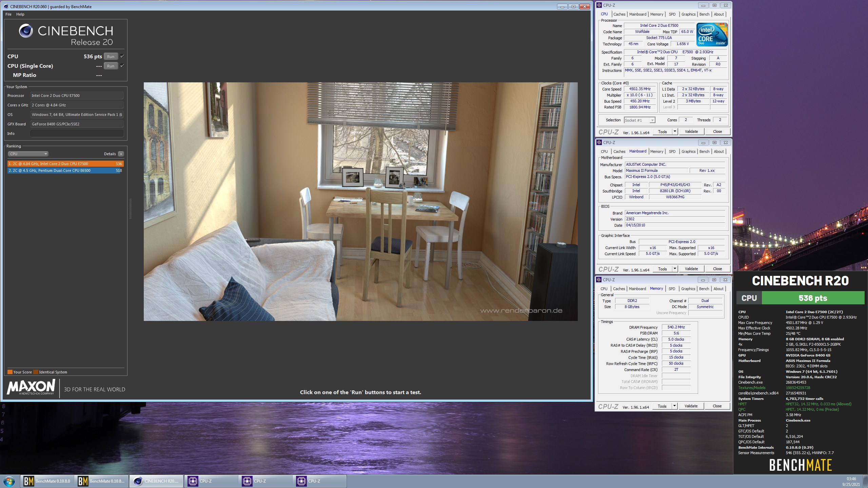Click BIOS date 04/15/2010 field
Viewport: 868px width, 488px height.
[x=675, y=225]
